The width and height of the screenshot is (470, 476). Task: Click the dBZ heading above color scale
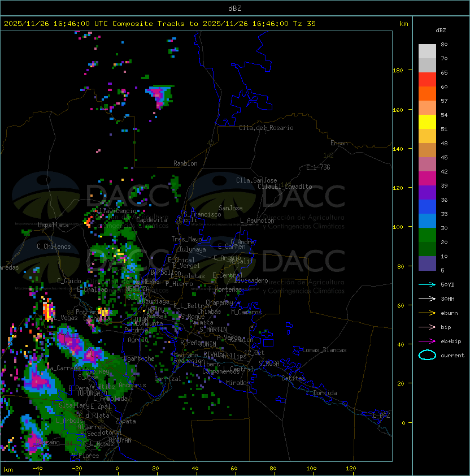click(x=441, y=31)
